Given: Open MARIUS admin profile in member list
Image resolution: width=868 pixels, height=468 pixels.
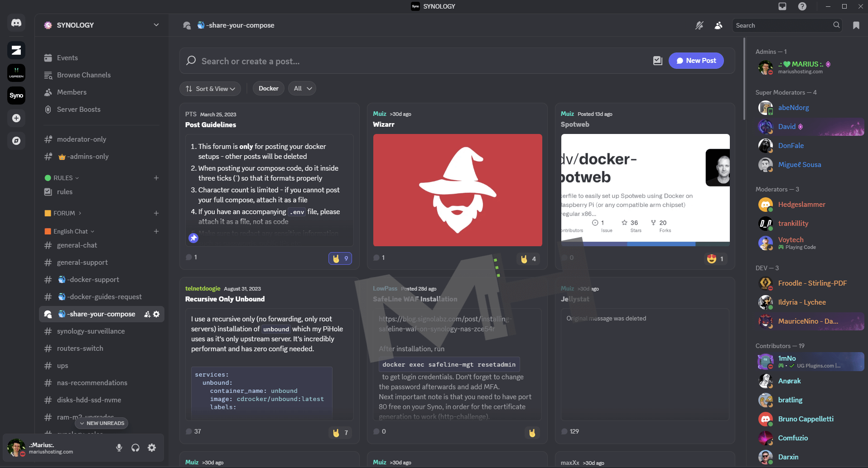Looking at the screenshot, I should [x=810, y=67].
